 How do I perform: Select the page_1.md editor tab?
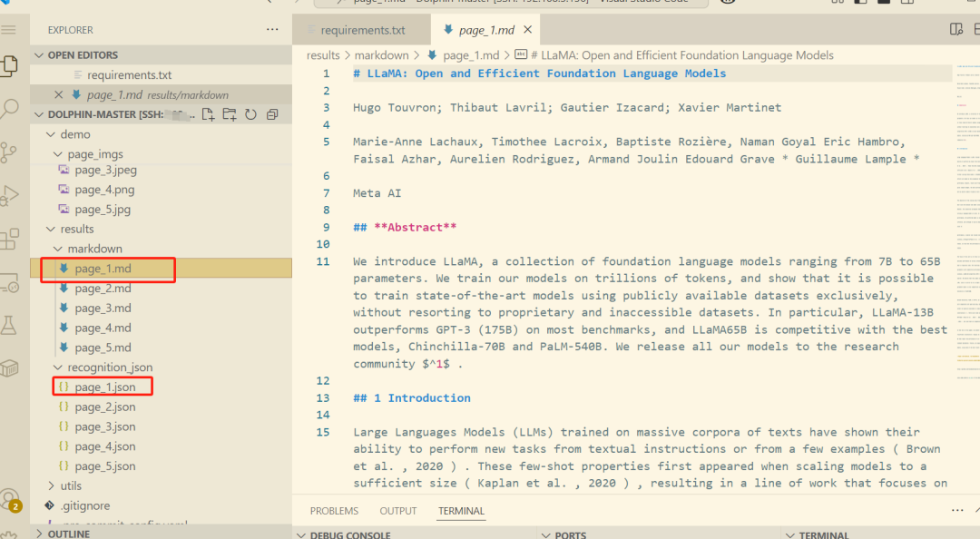[x=485, y=29]
